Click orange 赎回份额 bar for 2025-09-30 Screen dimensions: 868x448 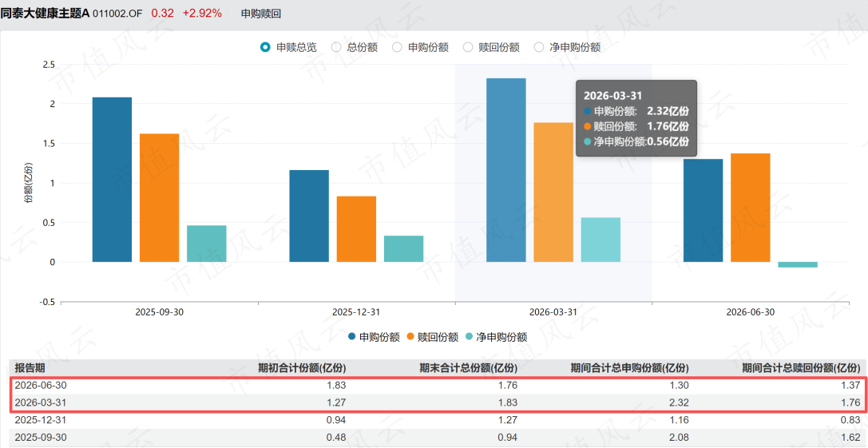click(160, 198)
